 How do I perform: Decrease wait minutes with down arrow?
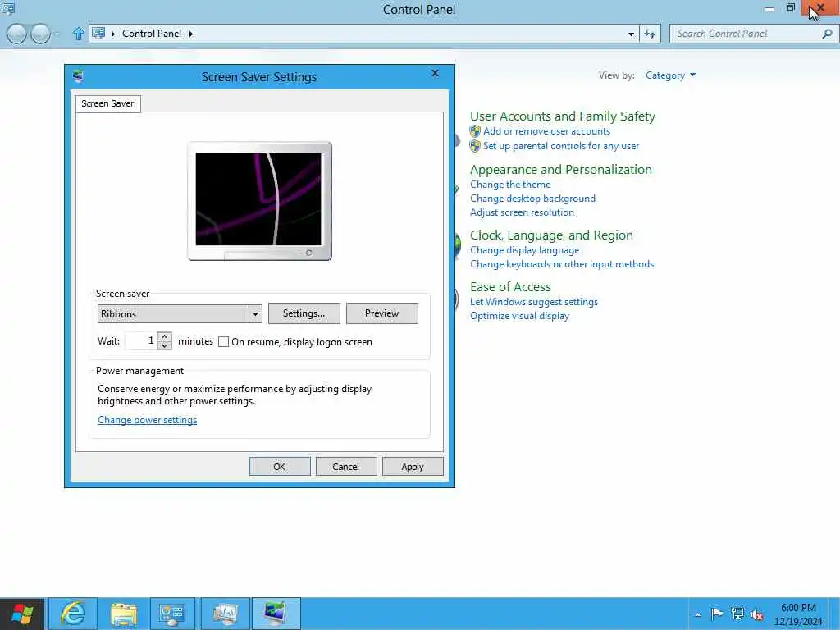[x=165, y=345]
